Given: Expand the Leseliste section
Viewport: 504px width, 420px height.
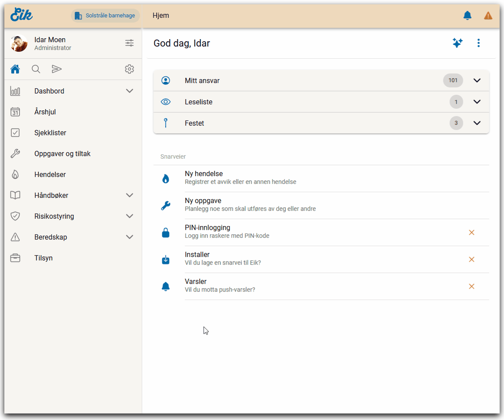Looking at the screenshot, I should [477, 102].
